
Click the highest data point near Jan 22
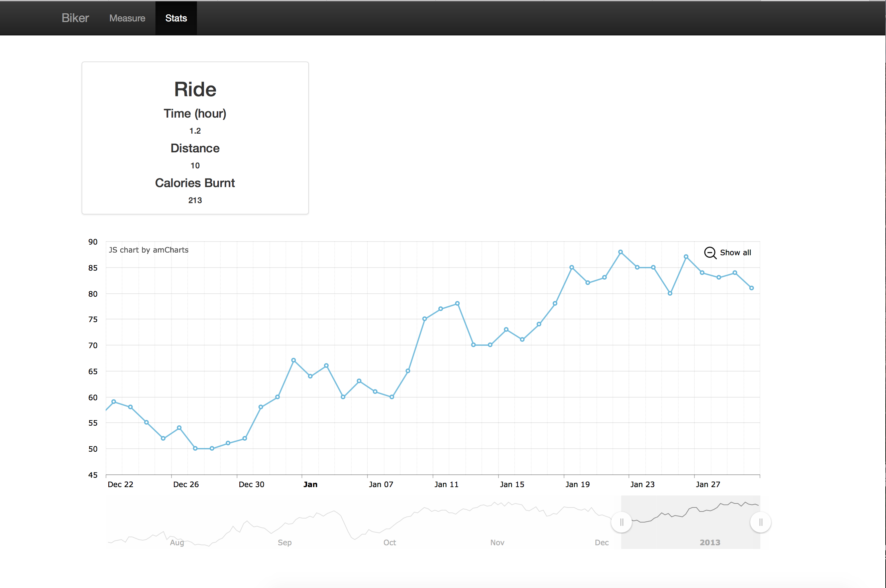[620, 252]
